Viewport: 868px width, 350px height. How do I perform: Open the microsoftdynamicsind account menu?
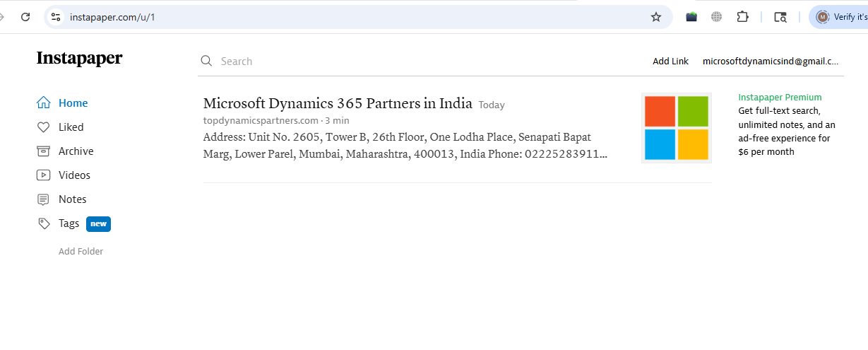click(x=771, y=62)
